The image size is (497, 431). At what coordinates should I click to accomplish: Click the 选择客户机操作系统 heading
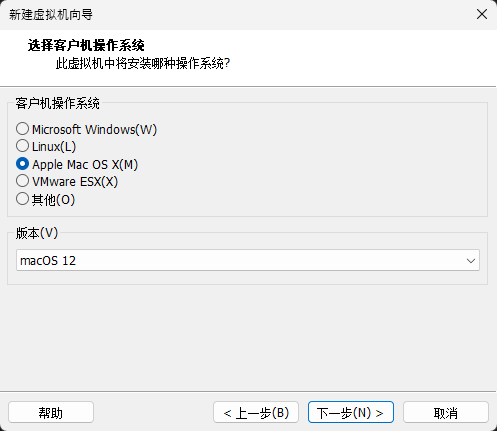click(x=86, y=45)
